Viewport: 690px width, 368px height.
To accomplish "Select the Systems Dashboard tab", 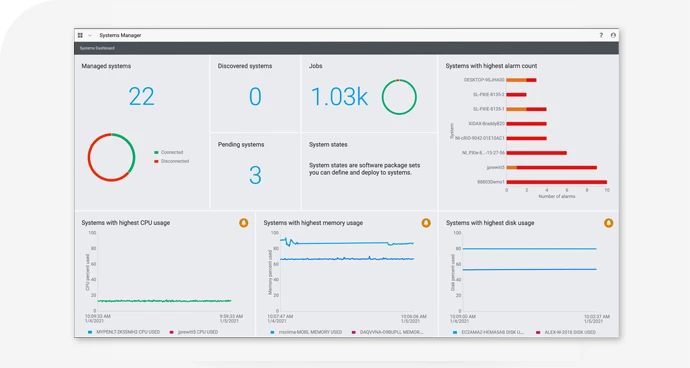I will (x=97, y=48).
